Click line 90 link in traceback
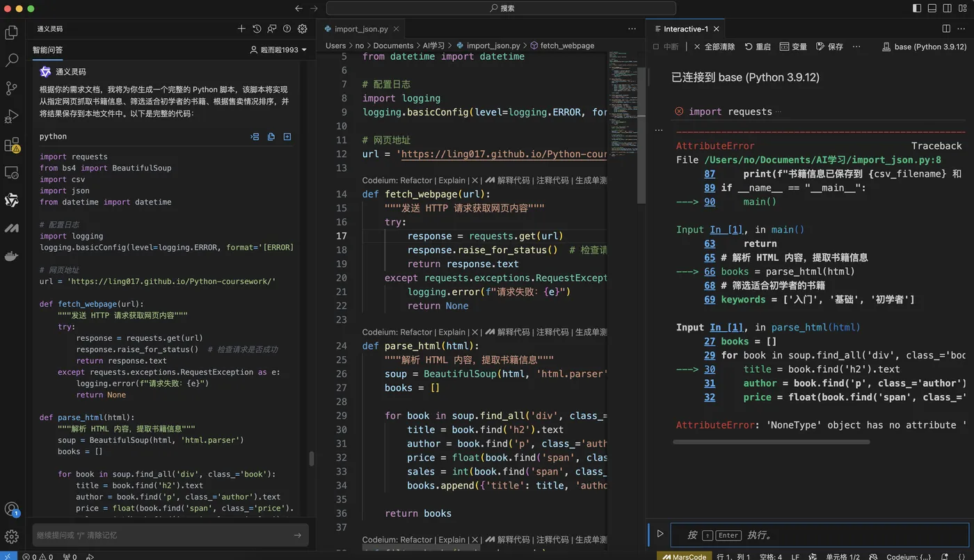 (710, 202)
